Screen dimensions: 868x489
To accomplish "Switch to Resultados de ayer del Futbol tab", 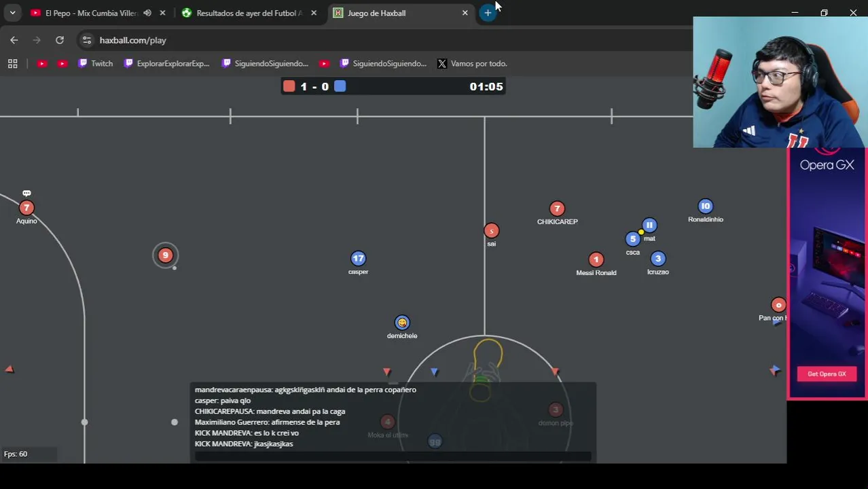I will coord(249,13).
